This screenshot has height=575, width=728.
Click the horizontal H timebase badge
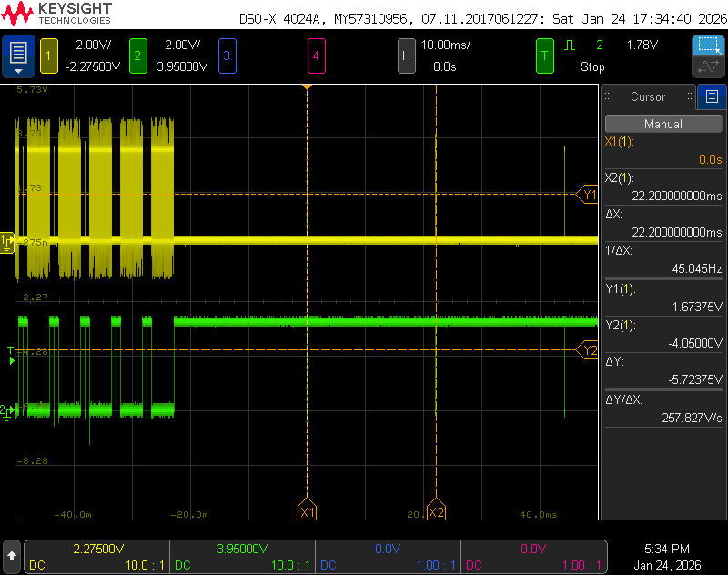(x=407, y=56)
